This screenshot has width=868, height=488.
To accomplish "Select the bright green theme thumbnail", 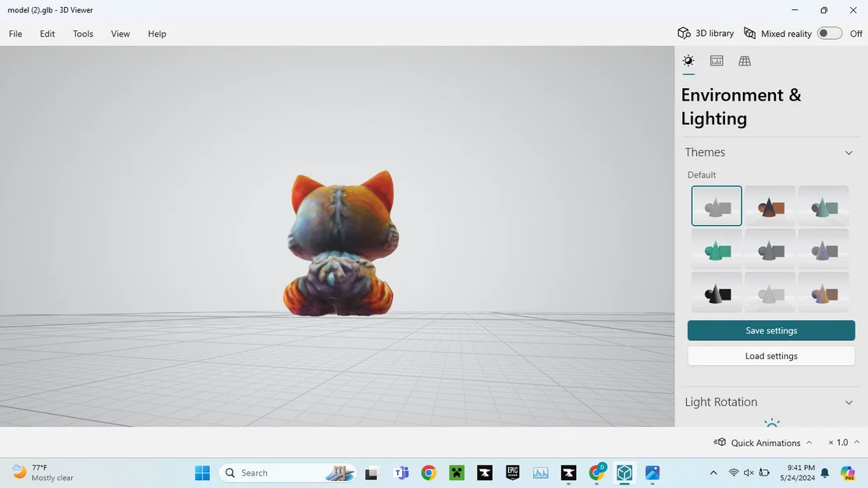I will pos(717,249).
